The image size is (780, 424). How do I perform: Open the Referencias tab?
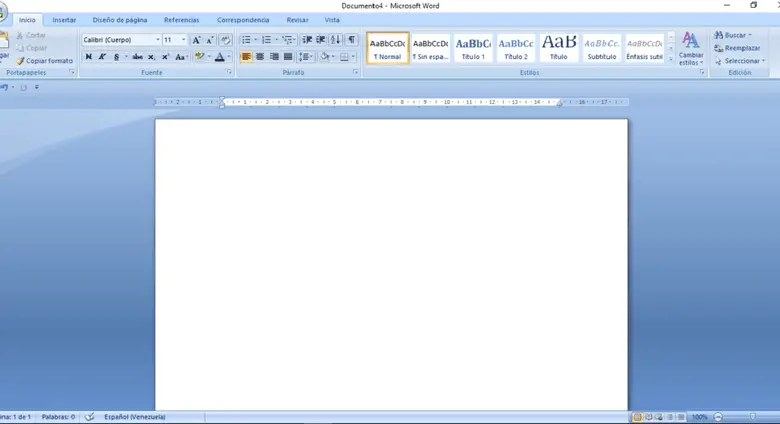pyautogui.click(x=182, y=20)
